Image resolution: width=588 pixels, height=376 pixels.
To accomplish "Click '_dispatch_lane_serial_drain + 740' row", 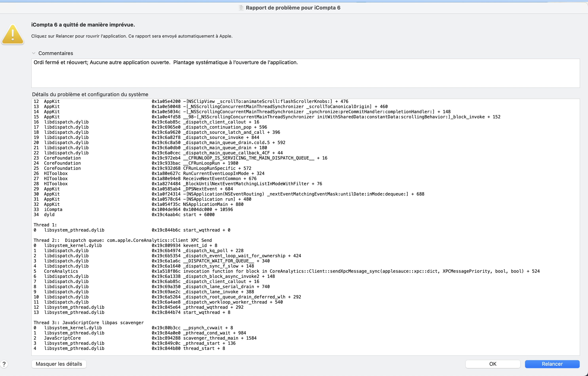I will point(152,286).
